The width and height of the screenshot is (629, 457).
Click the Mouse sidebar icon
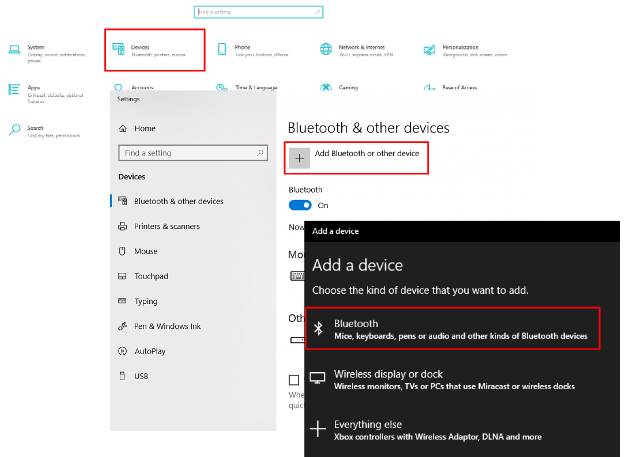(x=122, y=251)
